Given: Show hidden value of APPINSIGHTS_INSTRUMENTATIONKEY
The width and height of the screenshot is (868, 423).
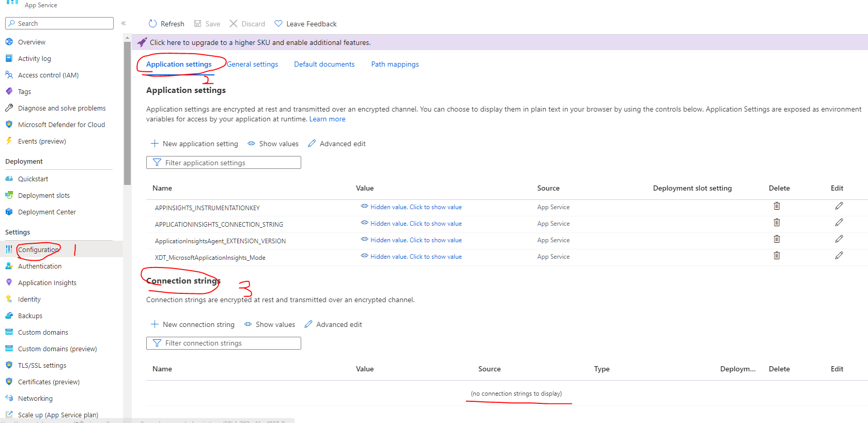Looking at the screenshot, I should 411,207.
